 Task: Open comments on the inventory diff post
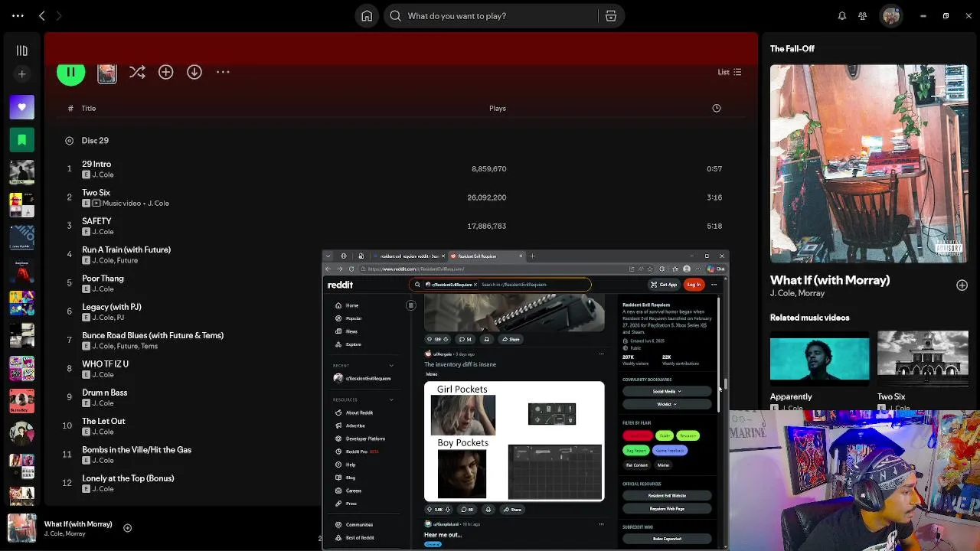point(467,510)
